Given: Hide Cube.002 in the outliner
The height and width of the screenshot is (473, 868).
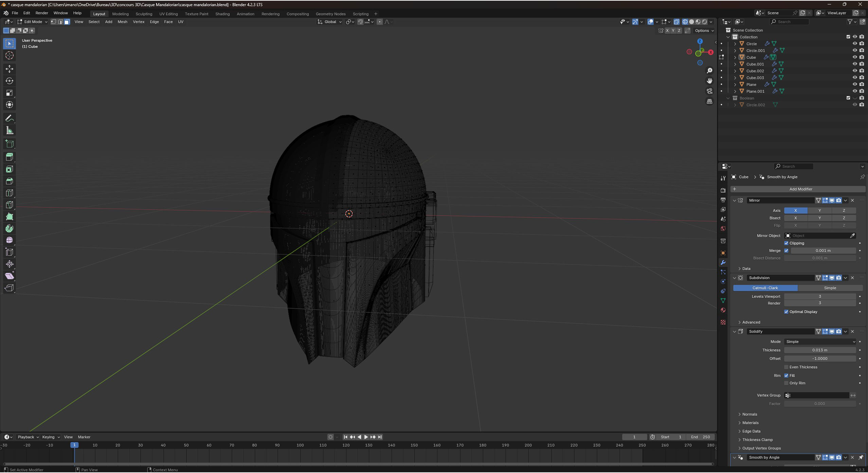Looking at the screenshot, I should pyautogui.click(x=854, y=71).
